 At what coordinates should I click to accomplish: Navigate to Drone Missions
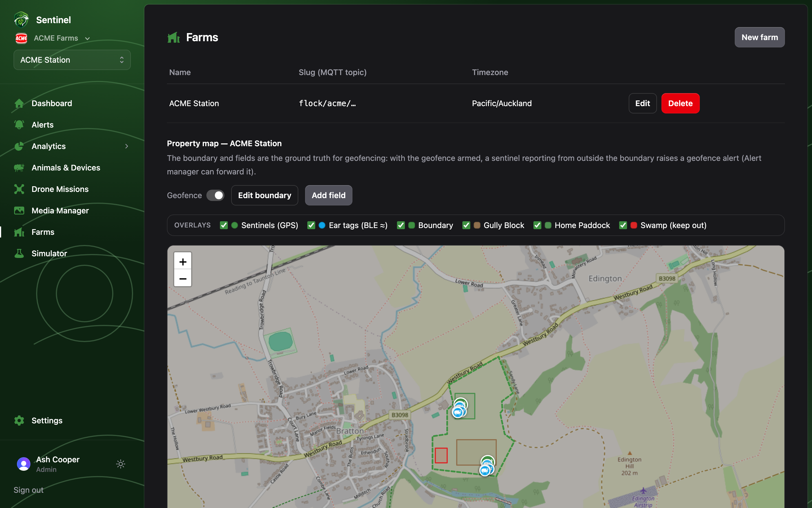pos(60,189)
